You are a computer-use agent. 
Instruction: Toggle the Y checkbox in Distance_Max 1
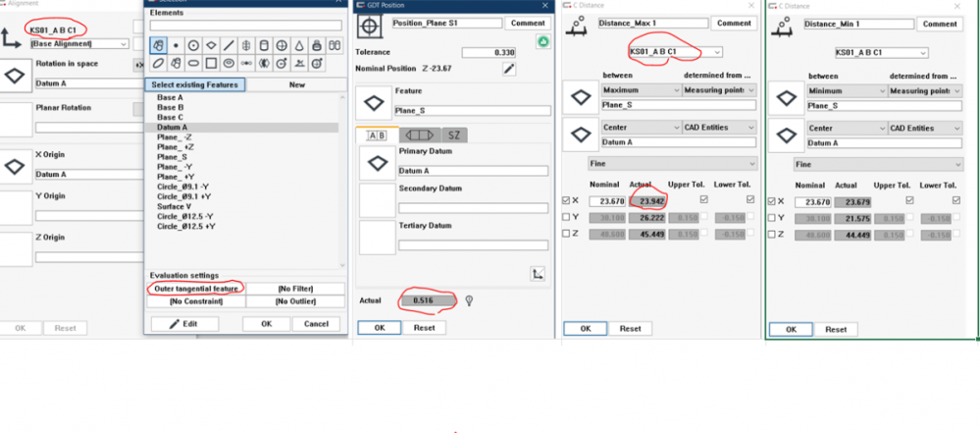tap(566, 217)
